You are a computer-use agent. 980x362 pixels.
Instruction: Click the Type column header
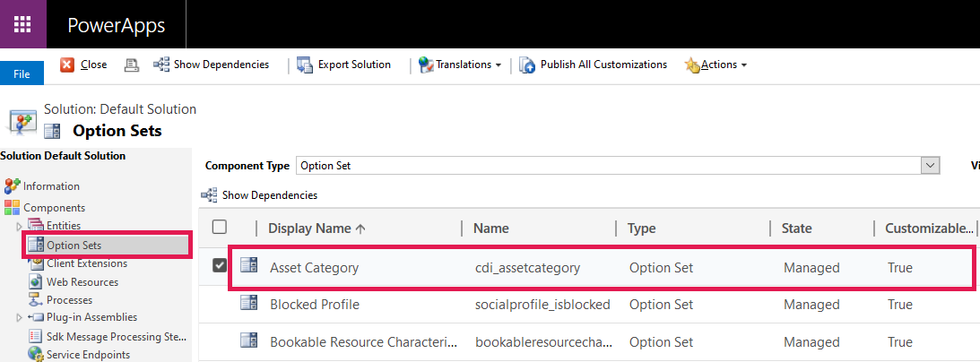tap(641, 228)
